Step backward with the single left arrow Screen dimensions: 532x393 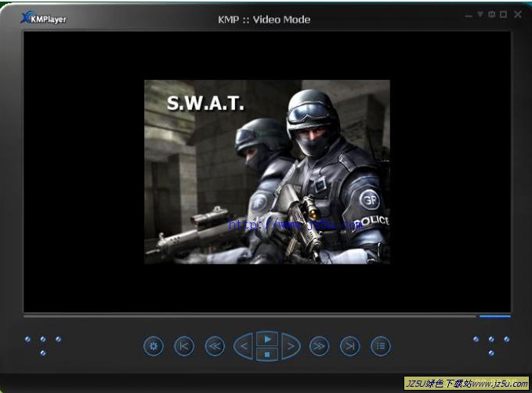tap(244, 346)
